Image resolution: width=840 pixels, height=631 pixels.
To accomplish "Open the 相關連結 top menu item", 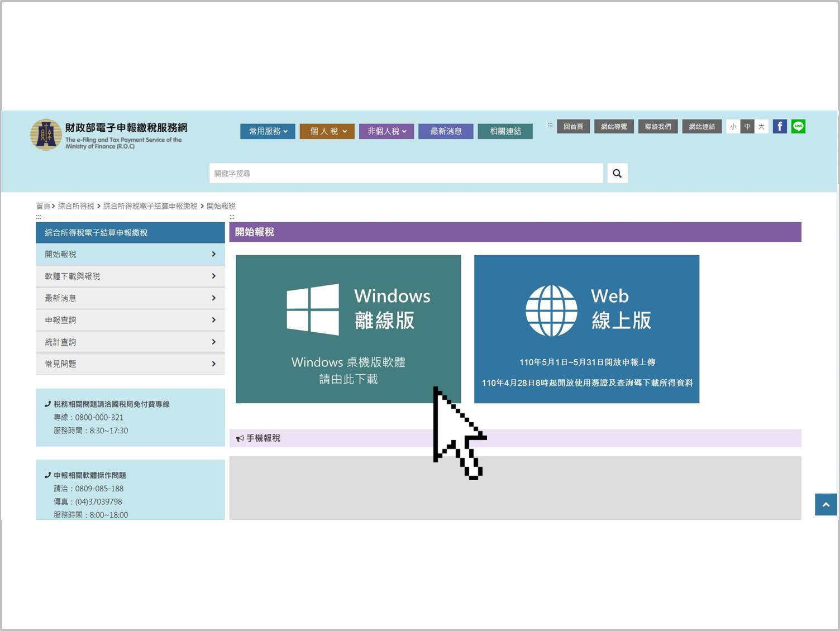I will 505,131.
